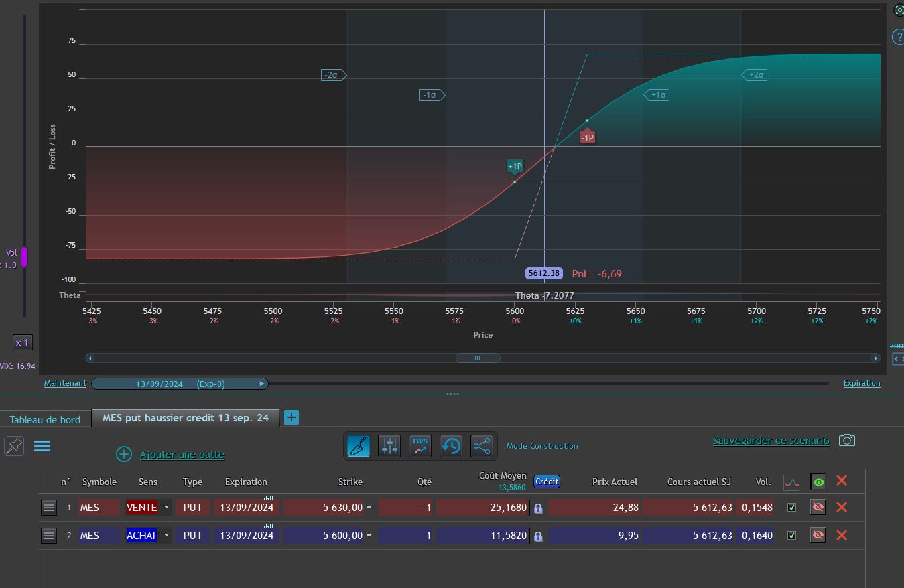This screenshot has width=904, height=588.
Task: Click the quantity field showing 1
Action: (406, 536)
